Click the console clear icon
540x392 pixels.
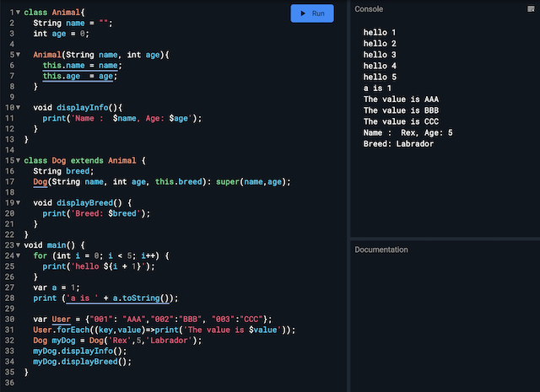[x=531, y=9]
